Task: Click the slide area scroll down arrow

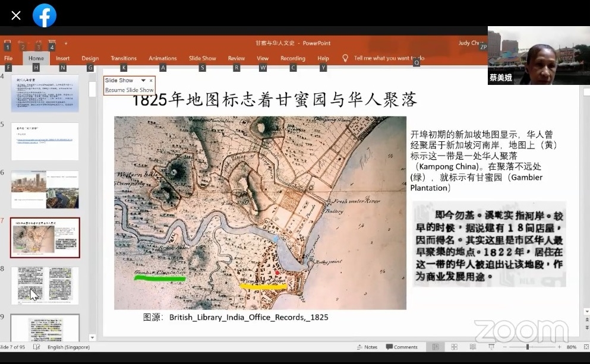Action: (x=586, y=311)
